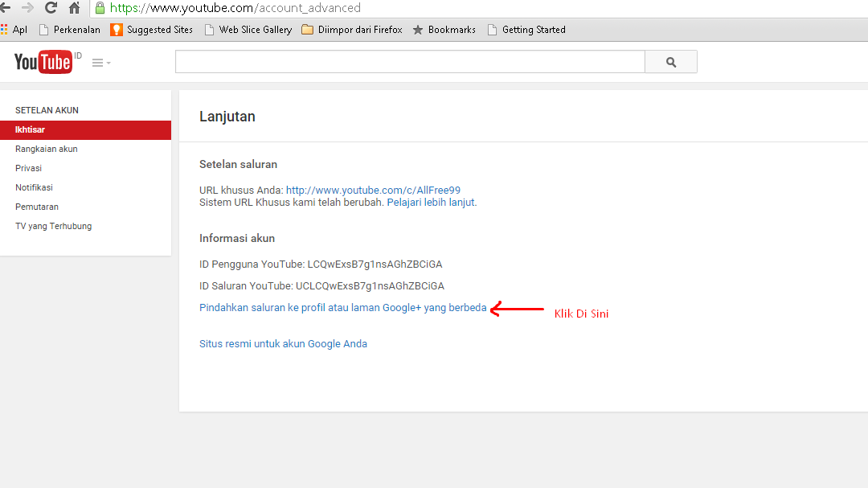
Task: Click the Setelan saluran section heading
Action: (x=238, y=165)
